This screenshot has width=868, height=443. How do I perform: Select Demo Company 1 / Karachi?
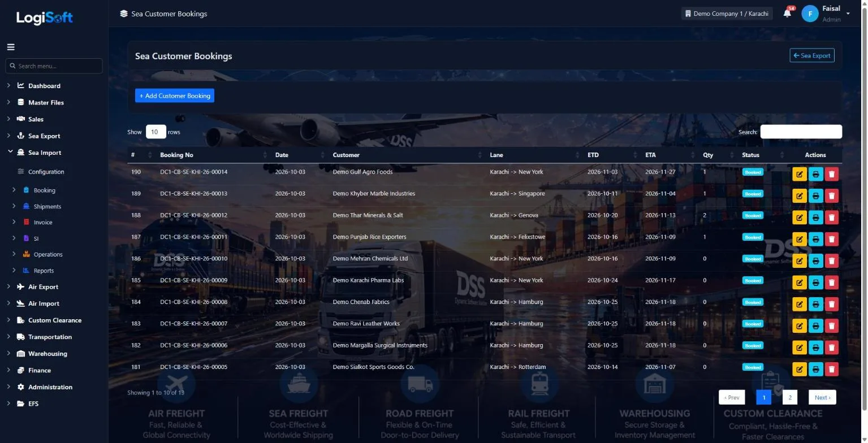click(727, 14)
